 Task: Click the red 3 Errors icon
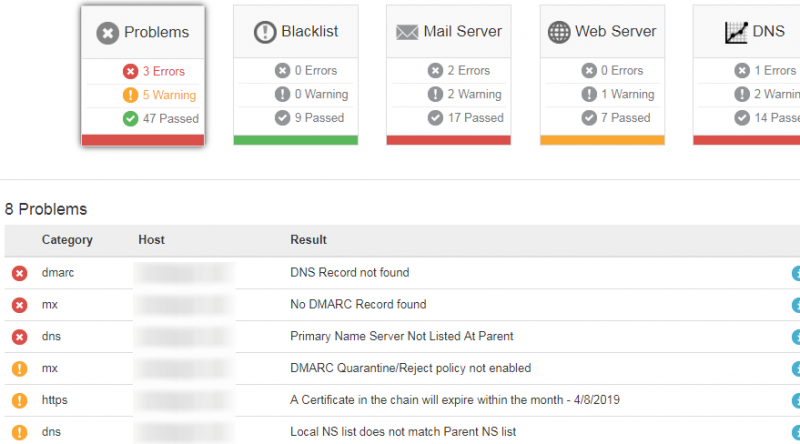click(131, 71)
